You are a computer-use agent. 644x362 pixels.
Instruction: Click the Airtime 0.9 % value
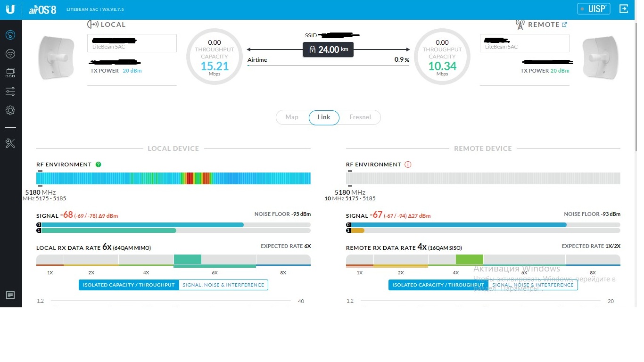point(402,60)
